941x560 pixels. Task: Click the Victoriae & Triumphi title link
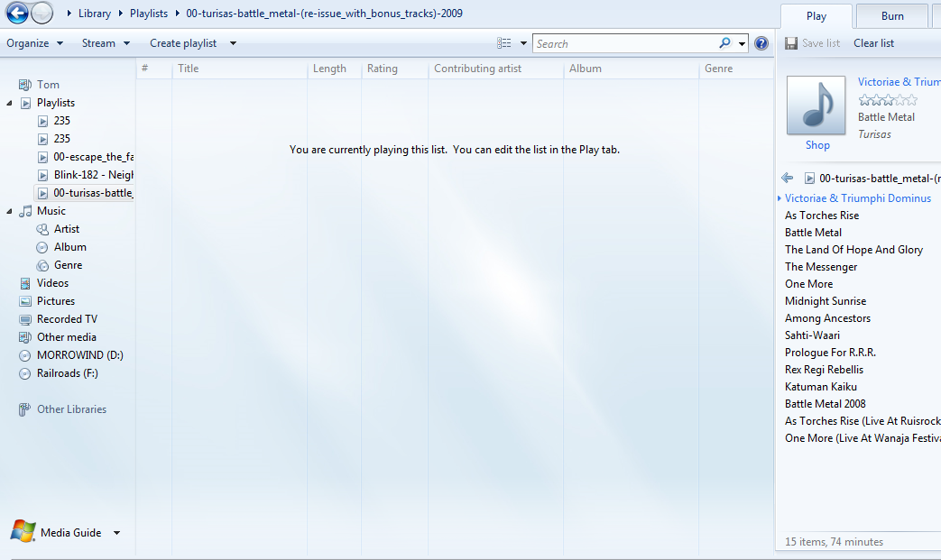click(x=899, y=81)
